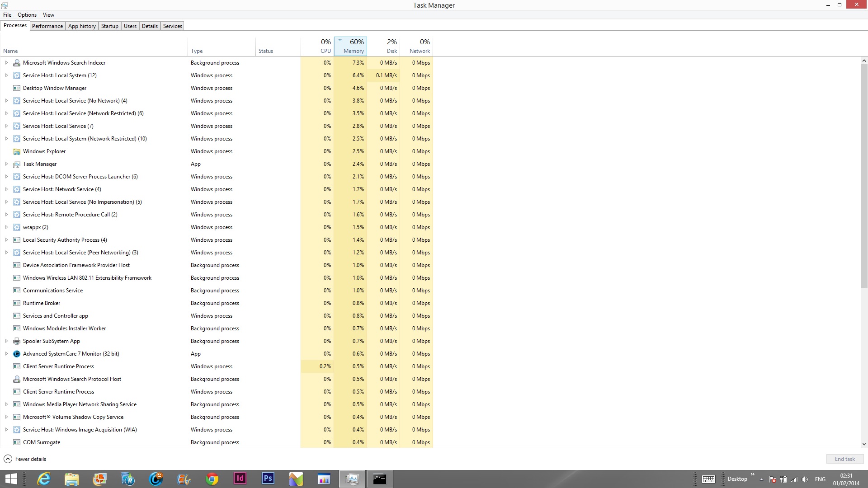Click the ENG input language indicator
This screenshot has width=868, height=488.
click(x=820, y=479)
